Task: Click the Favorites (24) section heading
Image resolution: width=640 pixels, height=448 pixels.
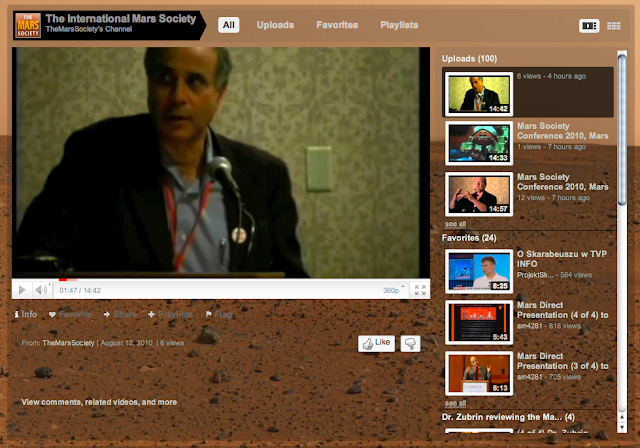Action: pyautogui.click(x=469, y=238)
